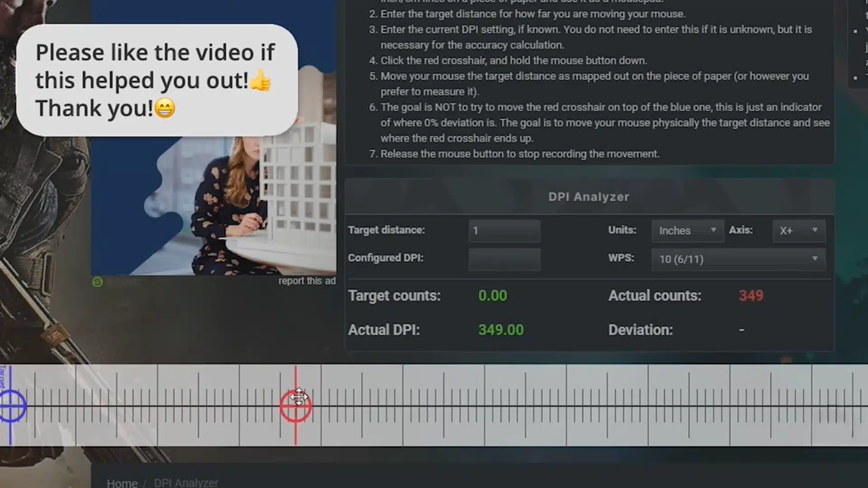Viewport: 868px width, 488px height.
Task: Click the Actual counts value 349
Action: click(x=751, y=296)
